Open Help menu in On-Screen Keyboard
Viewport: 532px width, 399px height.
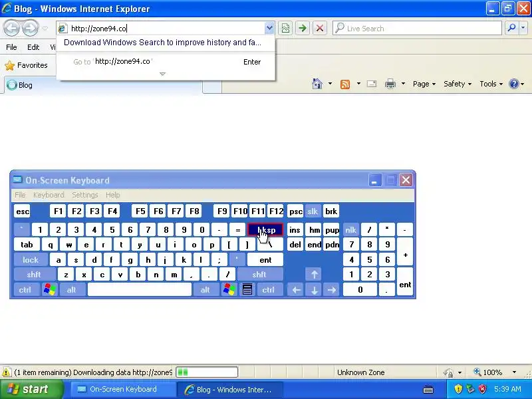point(112,195)
